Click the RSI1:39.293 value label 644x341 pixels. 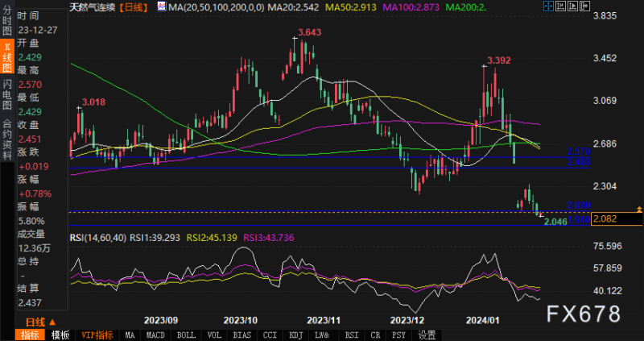pos(155,238)
